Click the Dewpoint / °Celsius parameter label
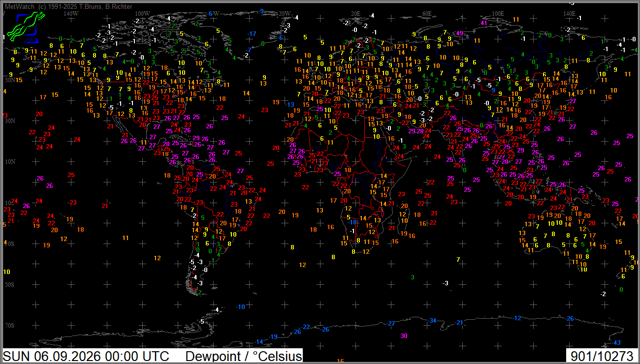 click(x=244, y=357)
